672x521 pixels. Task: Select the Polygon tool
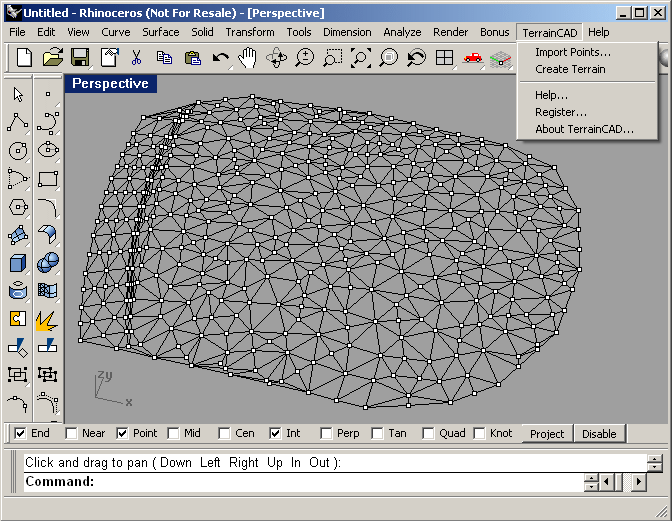18,207
